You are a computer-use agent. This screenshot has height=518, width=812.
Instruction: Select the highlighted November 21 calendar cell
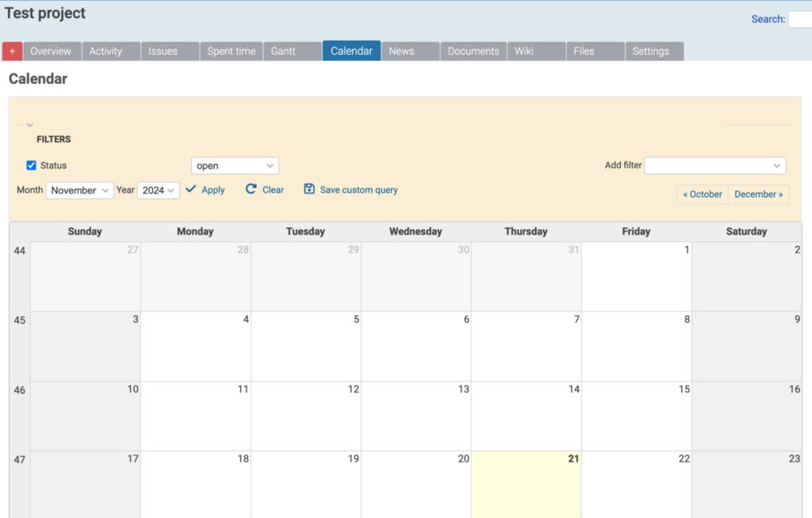[526, 484]
